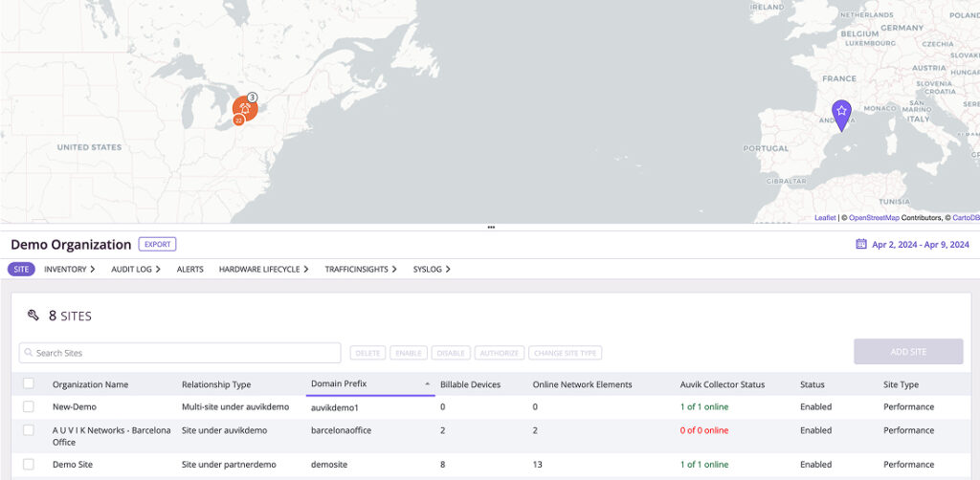Click the auvikdemo1 domain prefix

coord(336,407)
